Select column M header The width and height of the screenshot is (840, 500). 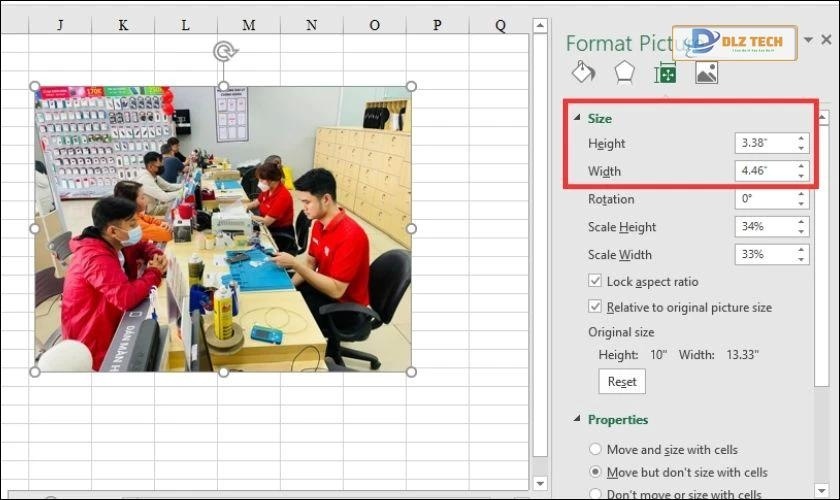click(249, 25)
